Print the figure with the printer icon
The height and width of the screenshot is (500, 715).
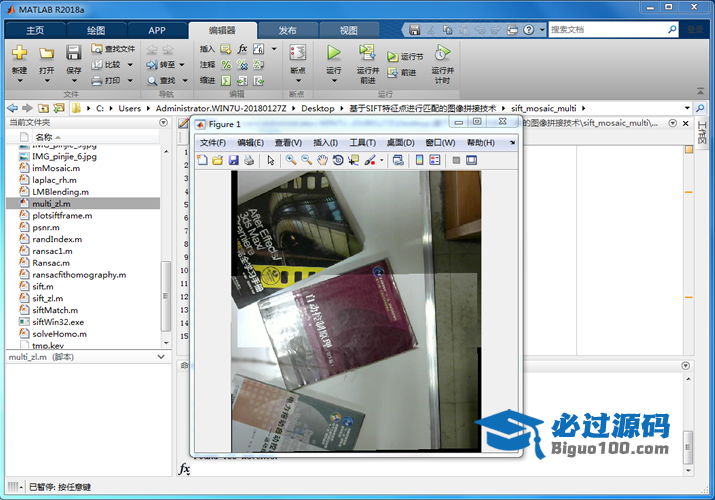tap(249, 160)
